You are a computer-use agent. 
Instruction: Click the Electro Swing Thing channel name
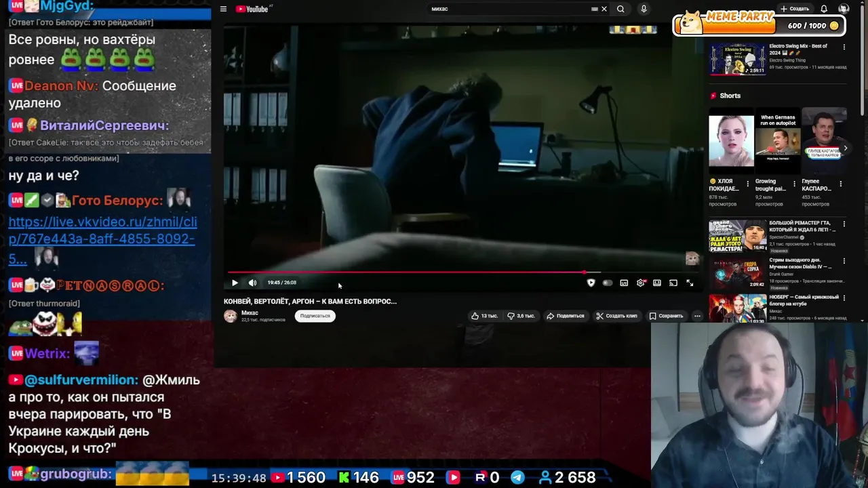click(787, 60)
